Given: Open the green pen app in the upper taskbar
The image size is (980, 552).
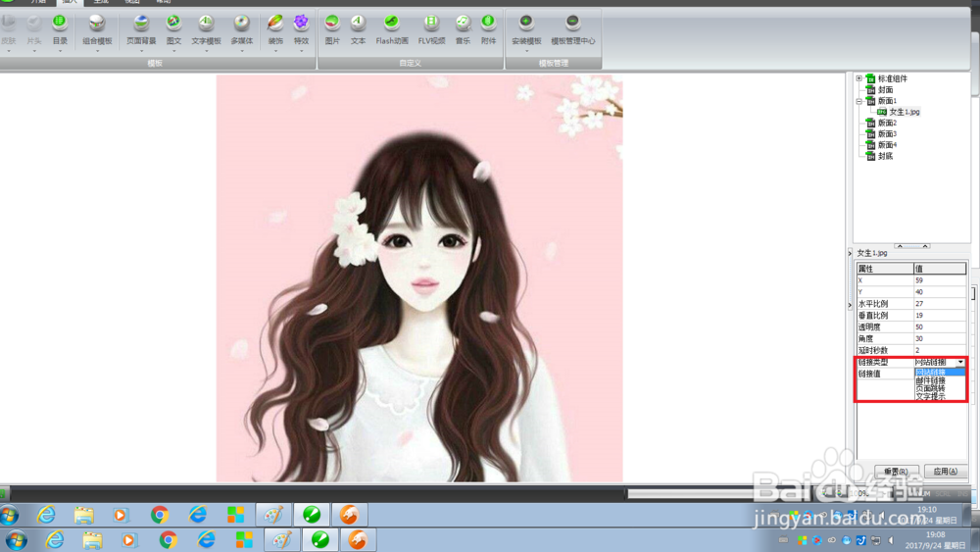Looking at the screenshot, I should coord(312,515).
